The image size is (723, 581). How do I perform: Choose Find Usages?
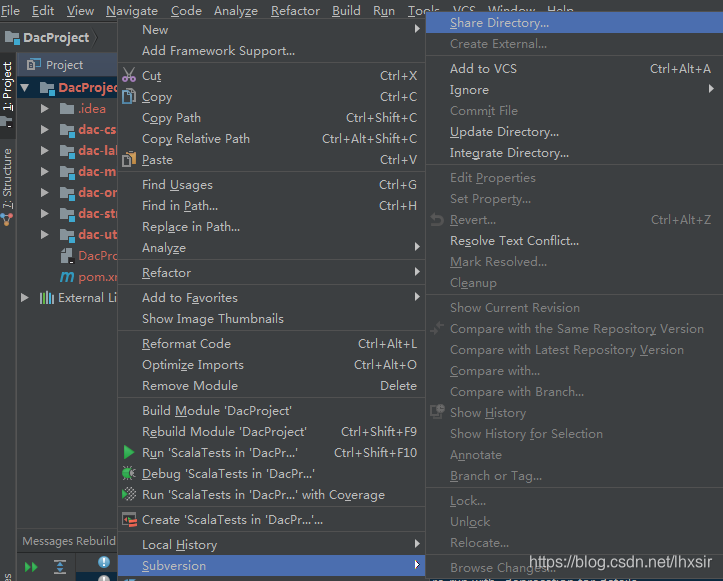(x=271, y=184)
